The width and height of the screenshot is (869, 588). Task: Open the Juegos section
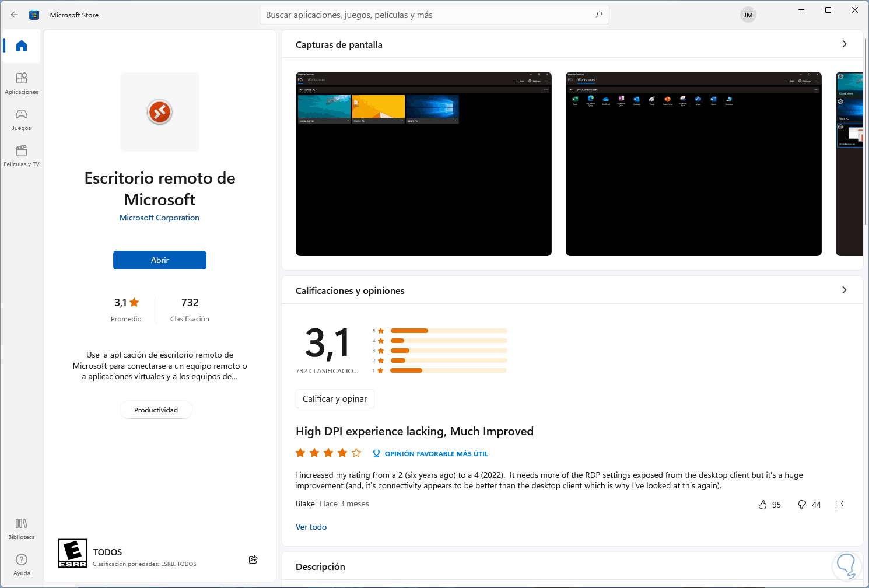click(x=22, y=120)
